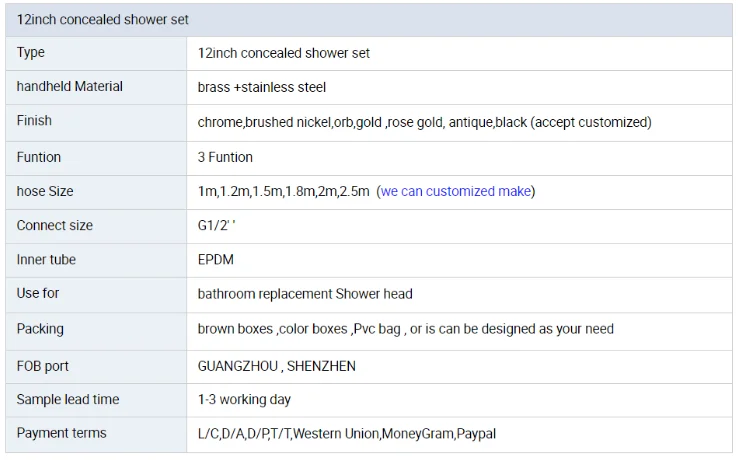The image size is (738, 460).
Task: Click the "hose Size" label
Action: pyautogui.click(x=45, y=191)
